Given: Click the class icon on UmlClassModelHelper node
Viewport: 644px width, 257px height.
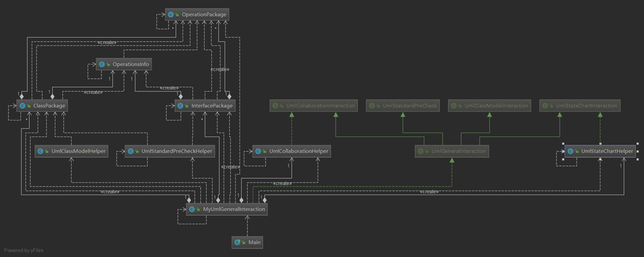Looking at the screenshot, I should pyautogui.click(x=41, y=151).
